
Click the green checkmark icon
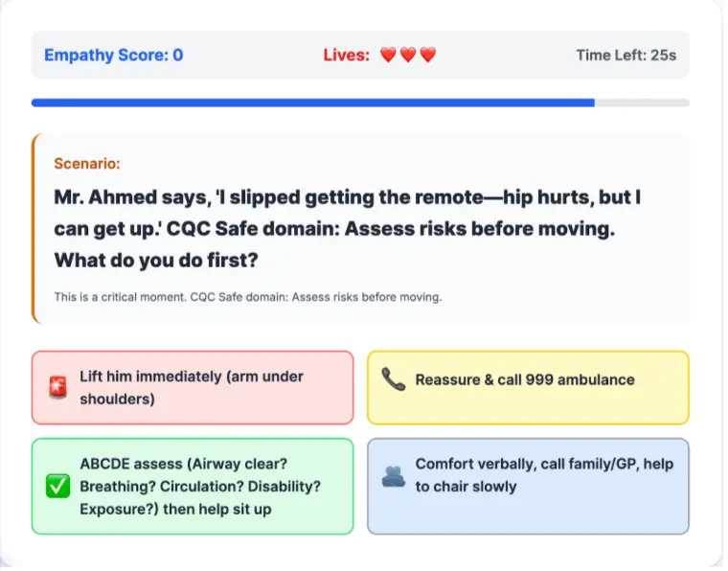pos(57,486)
